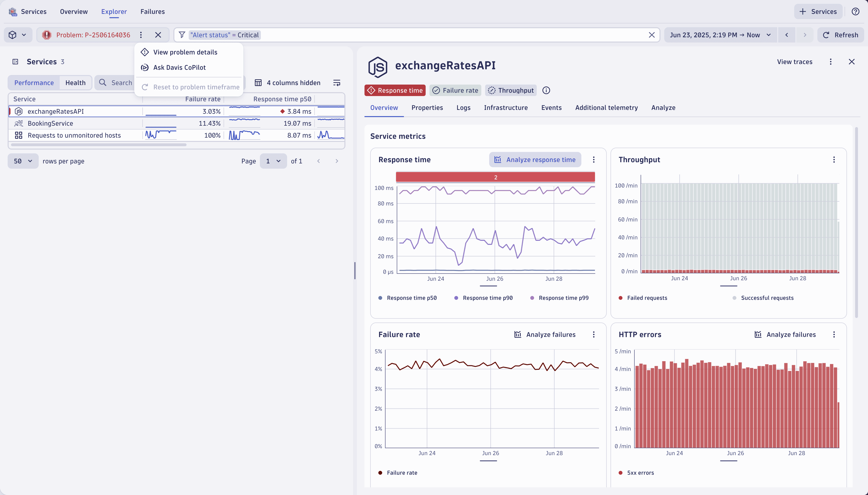Open the Infrastructure tab
Viewport: 868px width, 495px height.
(506, 108)
